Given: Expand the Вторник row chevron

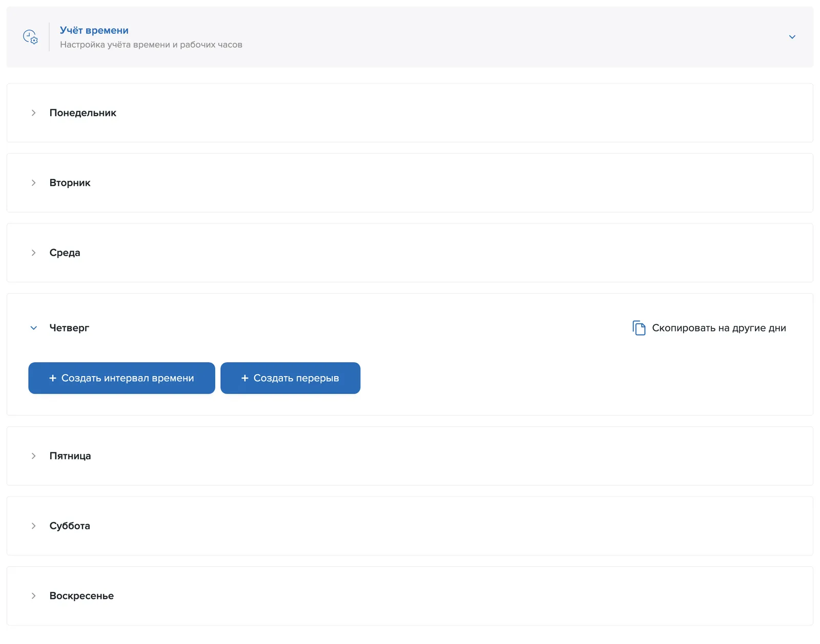Looking at the screenshot, I should 33,183.
